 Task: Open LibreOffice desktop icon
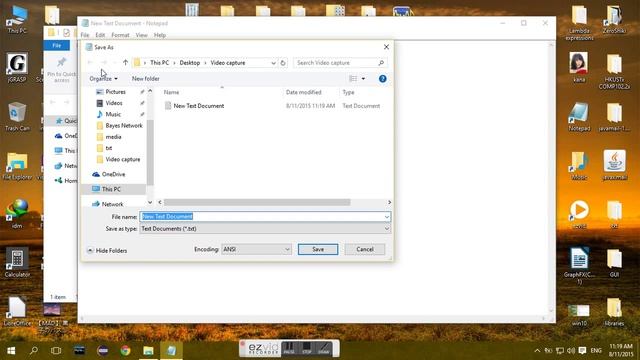[17, 311]
